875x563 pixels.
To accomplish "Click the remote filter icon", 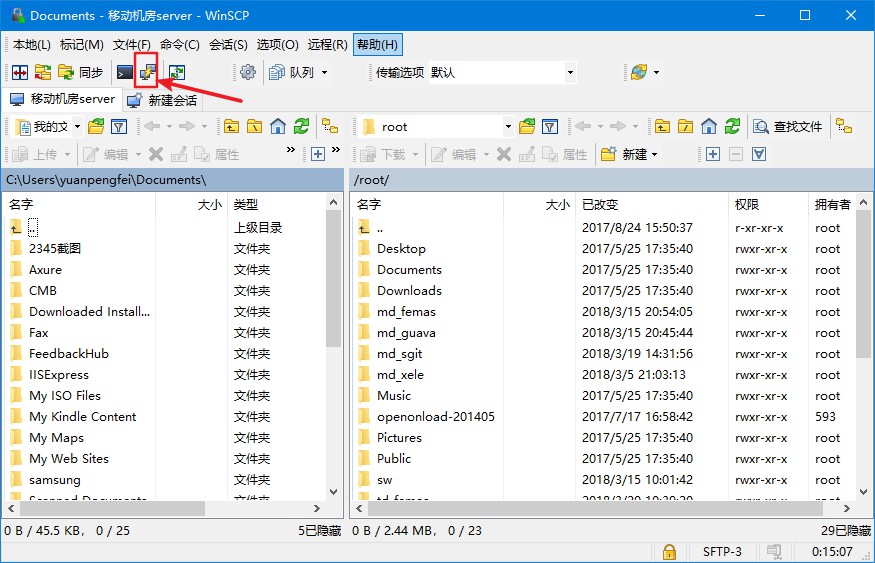I will pos(550,127).
